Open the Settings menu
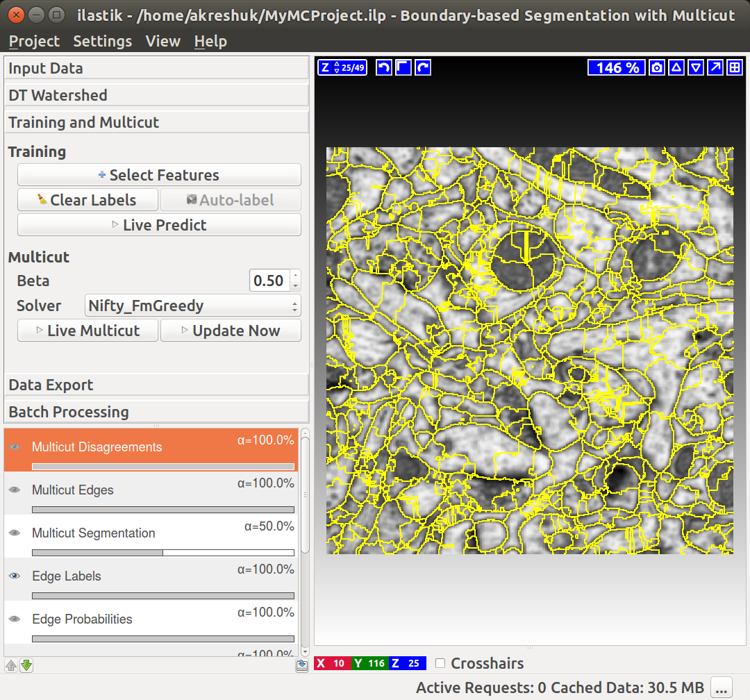750x700 pixels. (102, 41)
